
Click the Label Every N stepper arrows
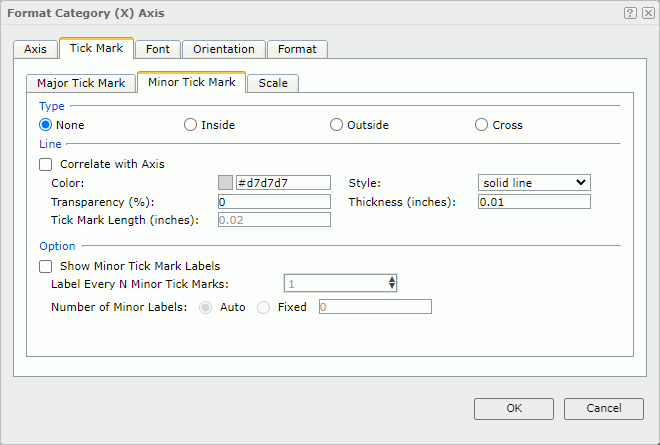point(393,284)
